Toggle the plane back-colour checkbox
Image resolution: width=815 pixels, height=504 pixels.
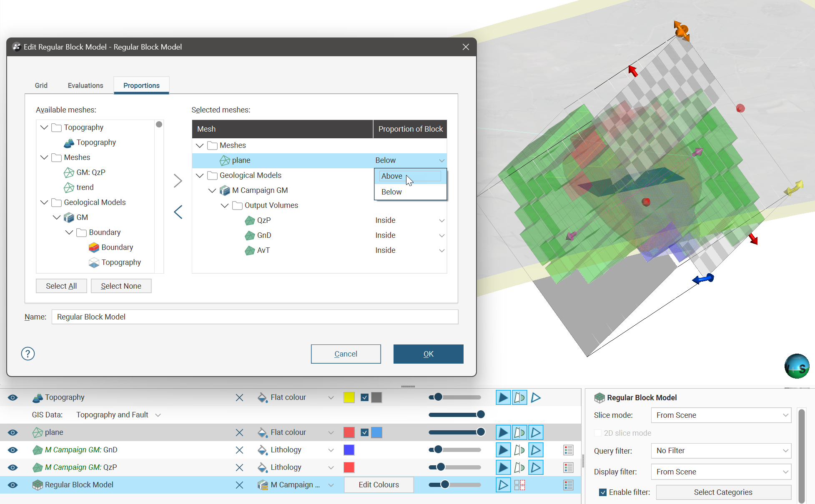coord(365,432)
